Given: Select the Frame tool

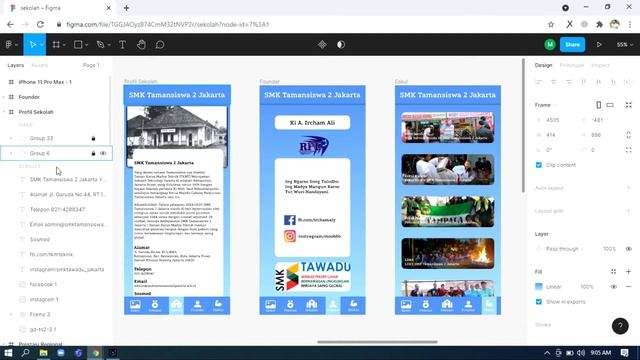Looking at the screenshot, I should point(56,44).
